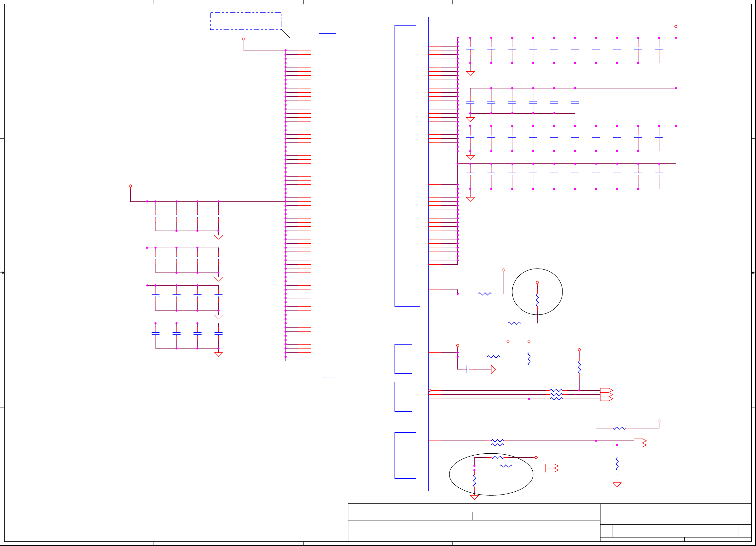The height and width of the screenshot is (546, 756).
Task: Select the triple stacked off-page connector arrows
Action: point(606,395)
